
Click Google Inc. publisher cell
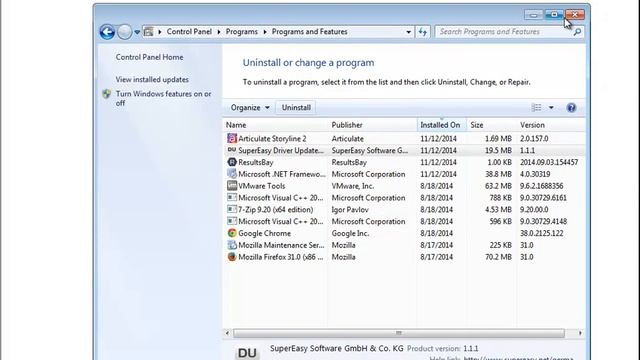coord(350,233)
